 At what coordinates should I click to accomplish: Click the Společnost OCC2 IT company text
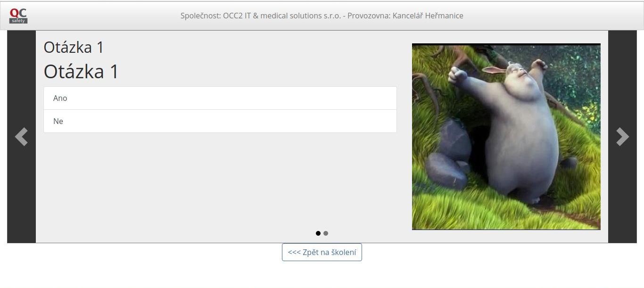point(261,16)
